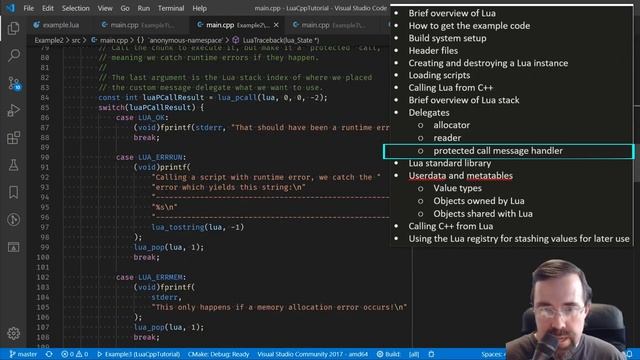The height and width of the screenshot is (360, 640).
Task: Click 'Brief overview of Lua' list item
Action: [452, 13]
